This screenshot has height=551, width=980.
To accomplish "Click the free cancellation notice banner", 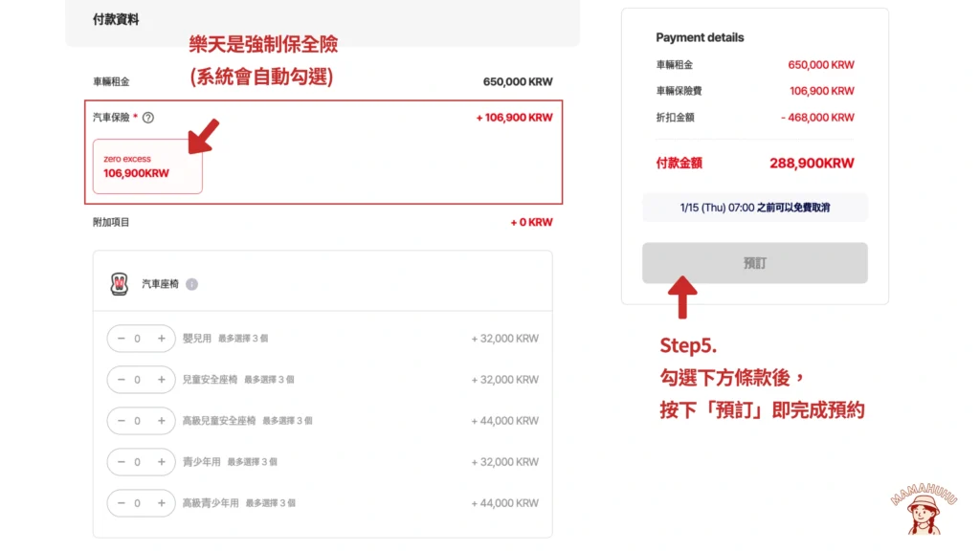I will click(754, 208).
